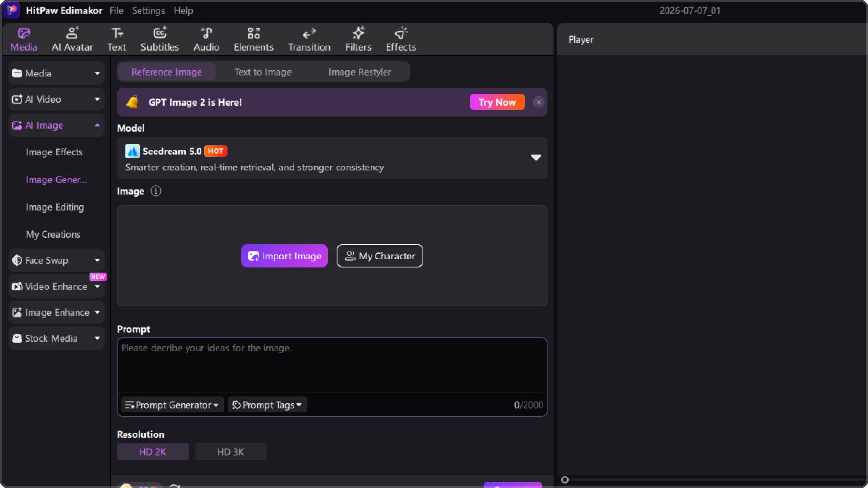Click the Image info icon

155,191
